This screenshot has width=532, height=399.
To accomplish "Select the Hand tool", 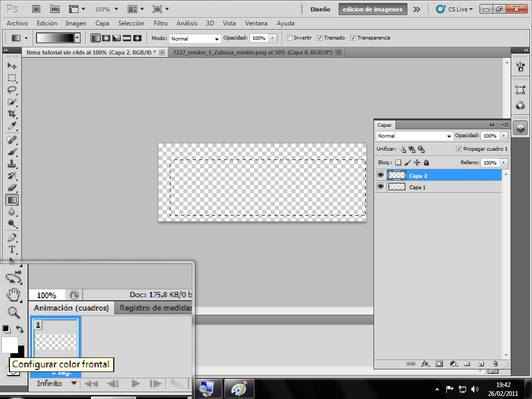I will tap(14, 295).
